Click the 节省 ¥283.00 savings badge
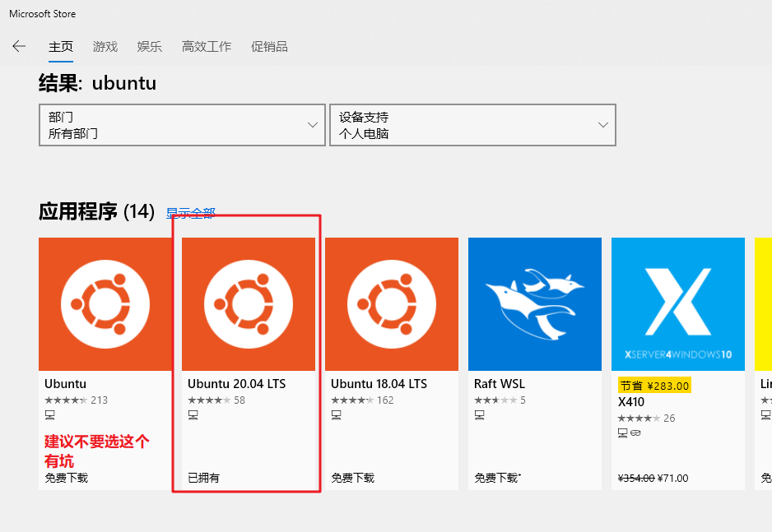The height and width of the screenshot is (532, 772). [x=654, y=386]
